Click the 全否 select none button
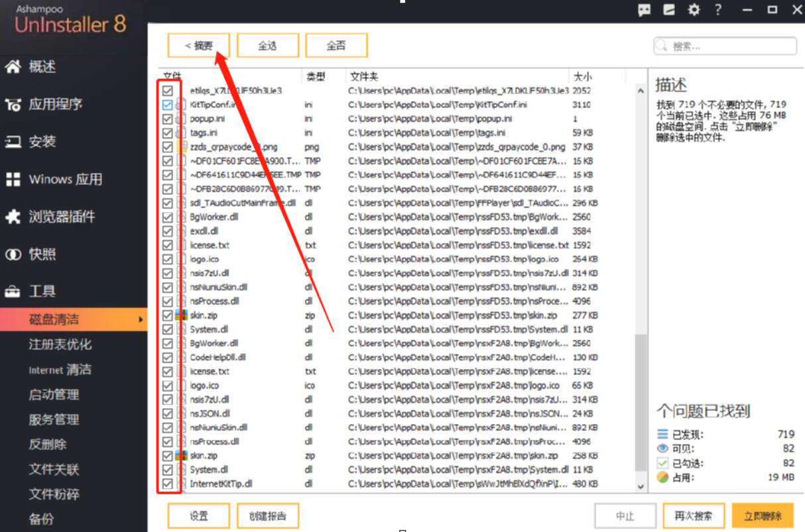Screen dimensions: 805x532 click(336, 46)
